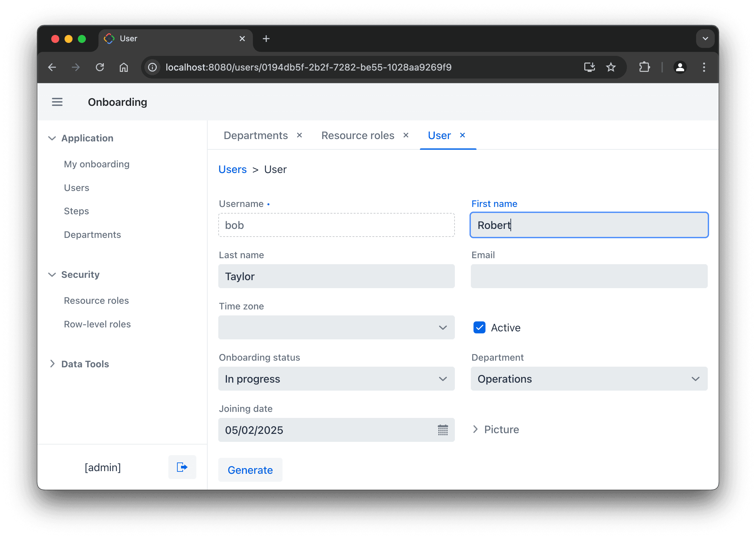Collapse the Security menu section

pyautogui.click(x=52, y=274)
